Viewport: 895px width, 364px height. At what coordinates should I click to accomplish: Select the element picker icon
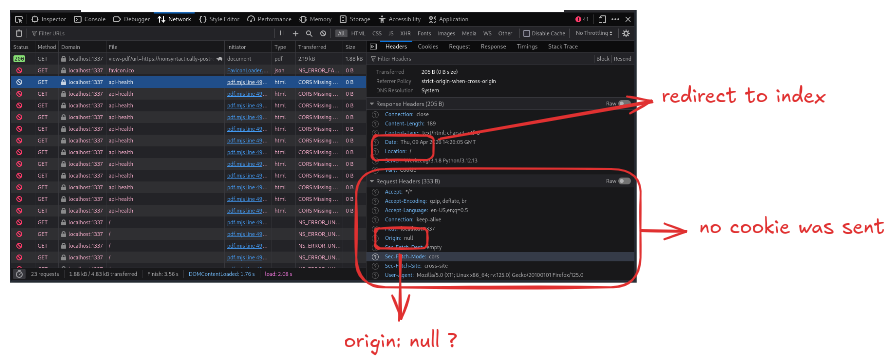pos(19,19)
